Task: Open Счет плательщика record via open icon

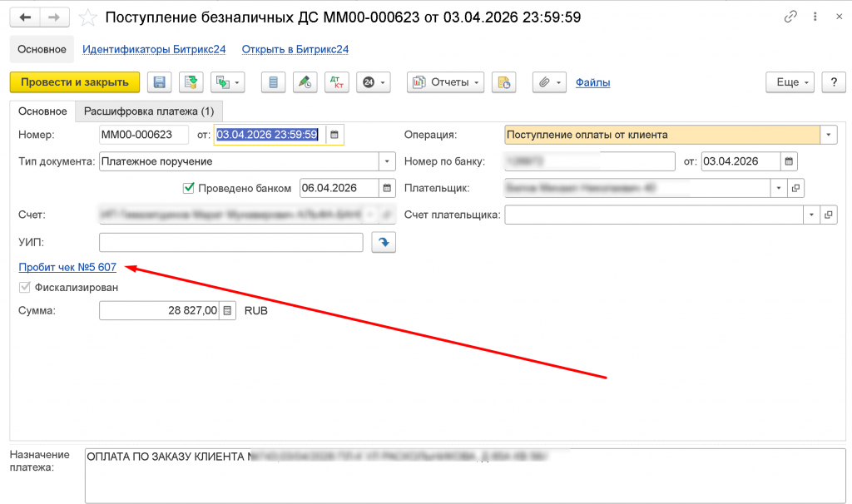Action: [x=829, y=215]
